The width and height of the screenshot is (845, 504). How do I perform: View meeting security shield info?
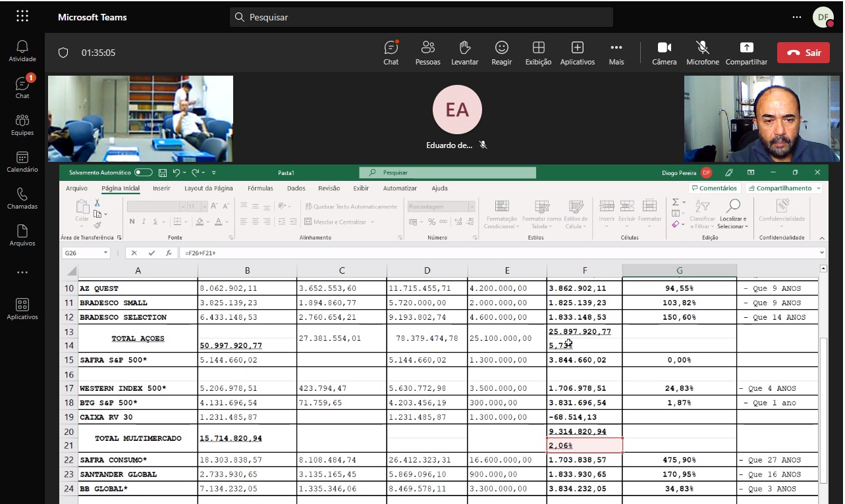(x=63, y=53)
